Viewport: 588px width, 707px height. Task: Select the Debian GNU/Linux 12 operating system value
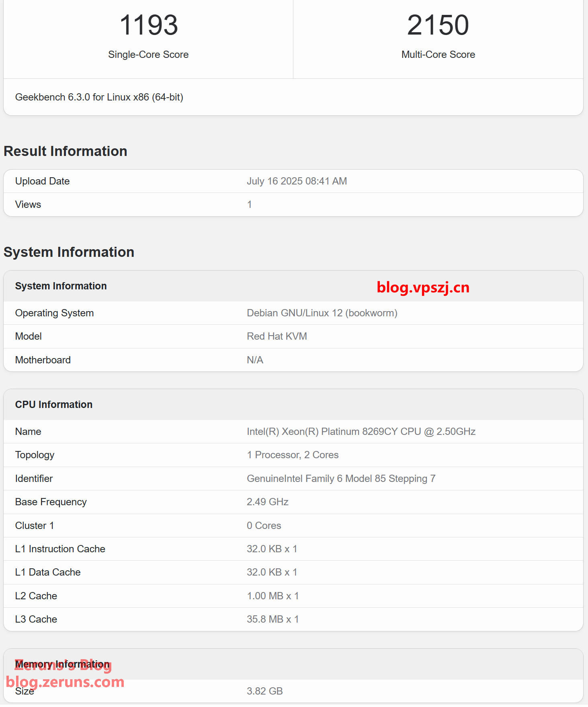pos(322,313)
